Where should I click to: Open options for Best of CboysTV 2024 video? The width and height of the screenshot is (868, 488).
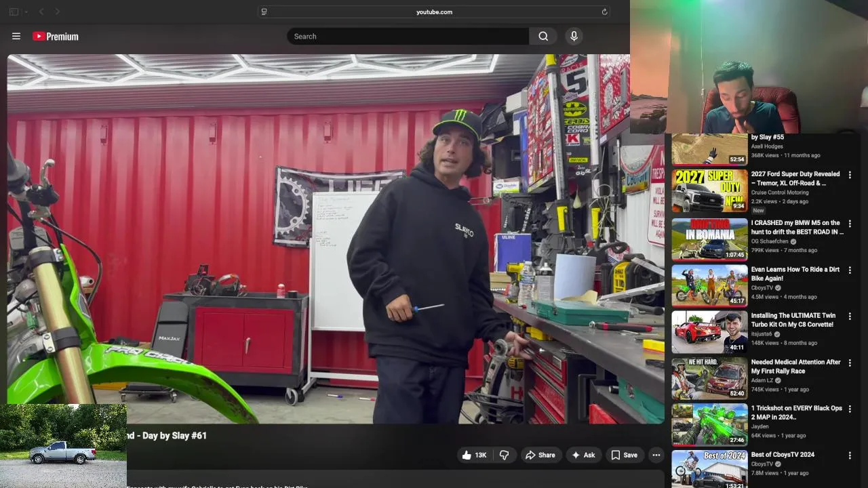click(850, 455)
